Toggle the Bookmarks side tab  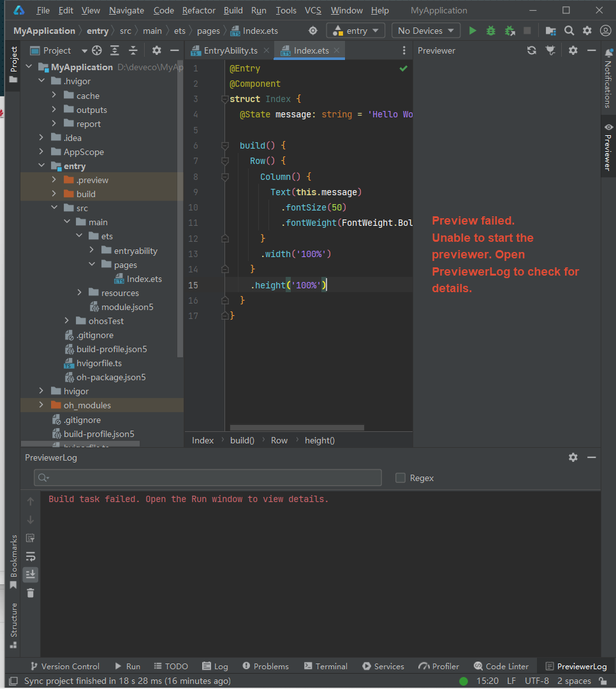[x=13, y=561]
